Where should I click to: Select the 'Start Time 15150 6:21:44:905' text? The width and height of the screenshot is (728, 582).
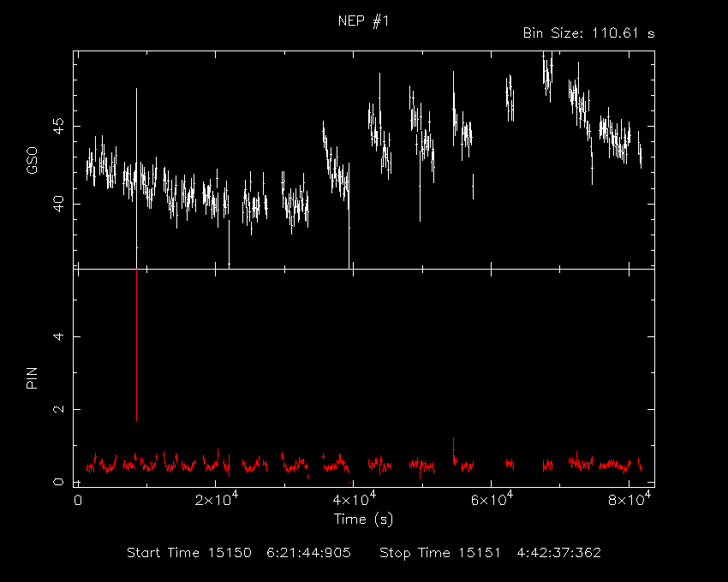click(x=239, y=553)
